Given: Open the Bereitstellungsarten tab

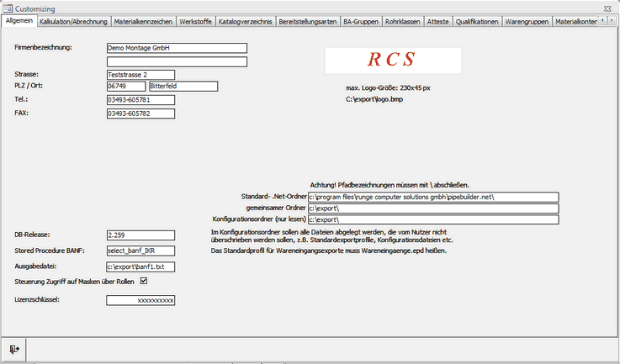Looking at the screenshot, I should [x=308, y=22].
